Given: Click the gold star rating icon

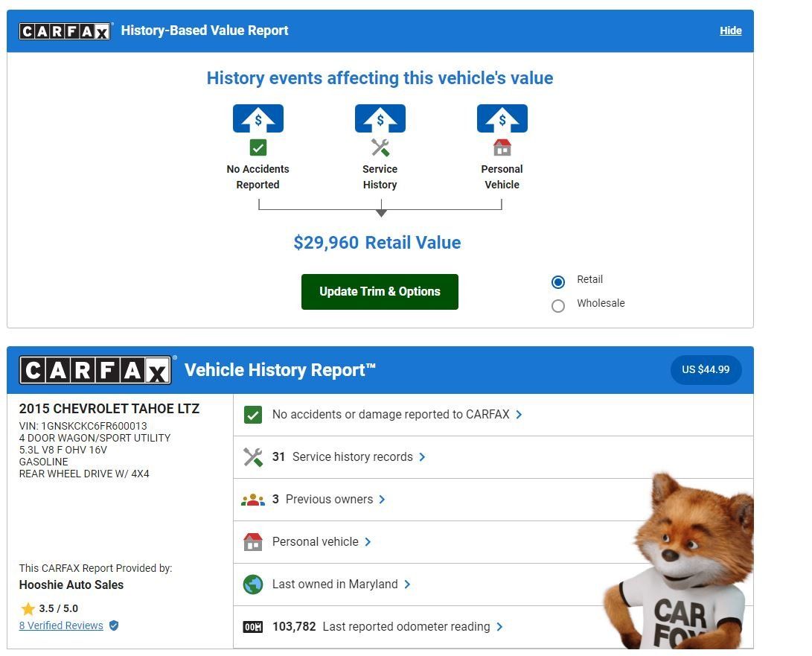Looking at the screenshot, I should click(28, 608).
